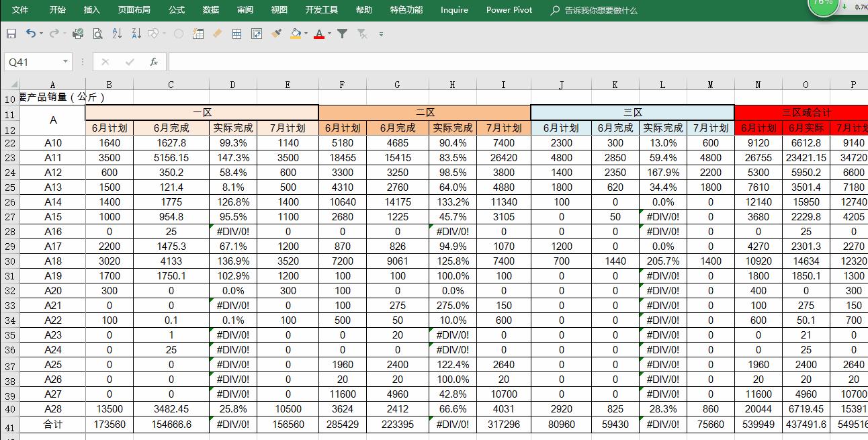Screen dimensions: 868x440
Task: Open the Name Box dropdown showing Q41
Action: click(x=65, y=62)
